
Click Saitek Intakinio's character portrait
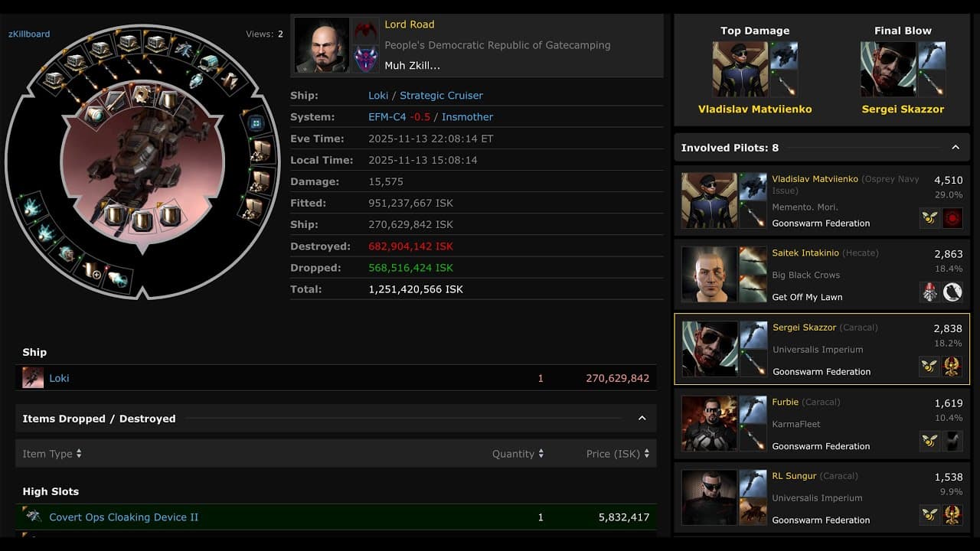710,274
